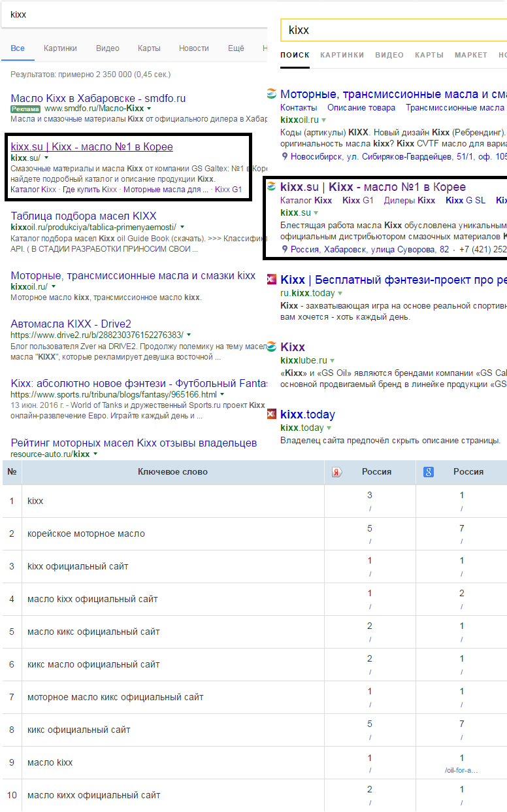The image size is (507, 812).
Task: Open Google result 'kixx.su | Kixx - масло №1 в Корее'
Action: coord(92,146)
